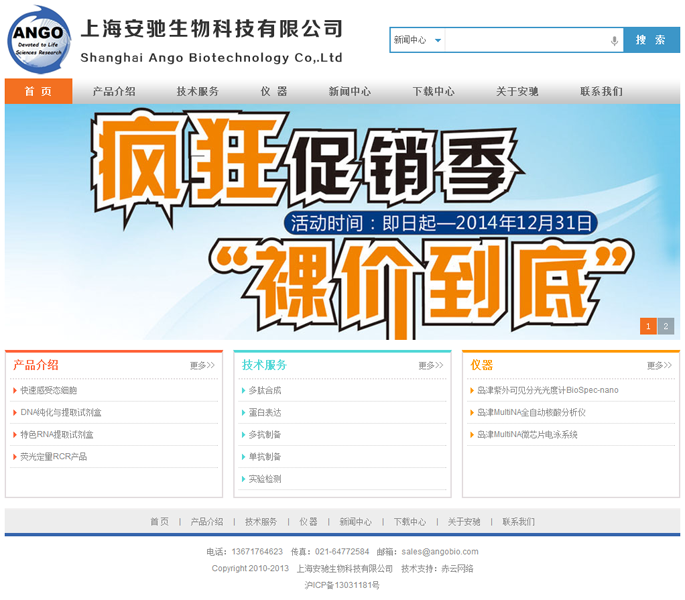This screenshot has height=600, width=685.
Task: Click 新闻中心 in the footer navigation
Action: [x=356, y=521]
